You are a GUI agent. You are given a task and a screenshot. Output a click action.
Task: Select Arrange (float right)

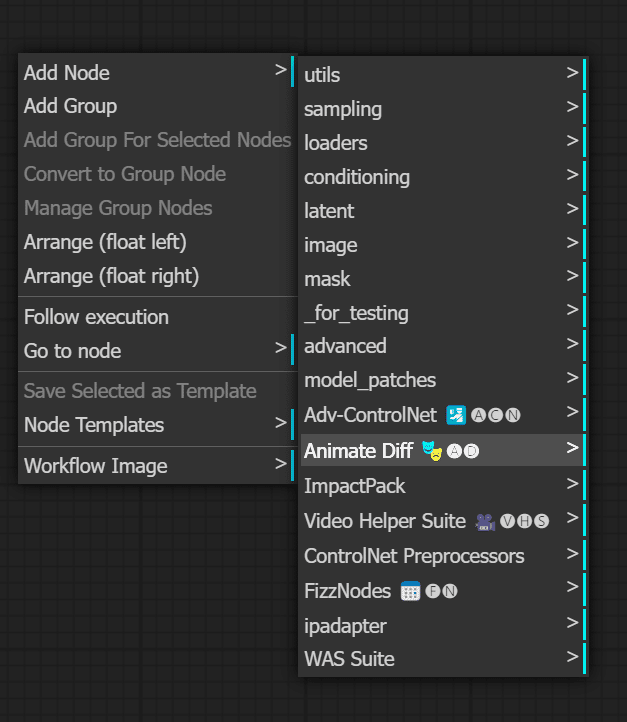157,276
